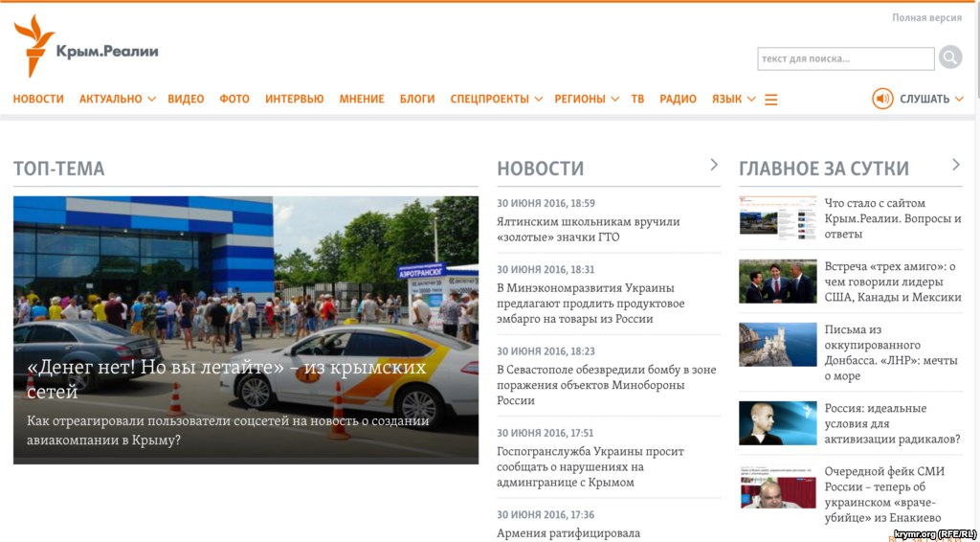This screenshot has width=980, height=542.
Task: Click the Swallow's Nest castle thumbnail
Action: pos(777,345)
